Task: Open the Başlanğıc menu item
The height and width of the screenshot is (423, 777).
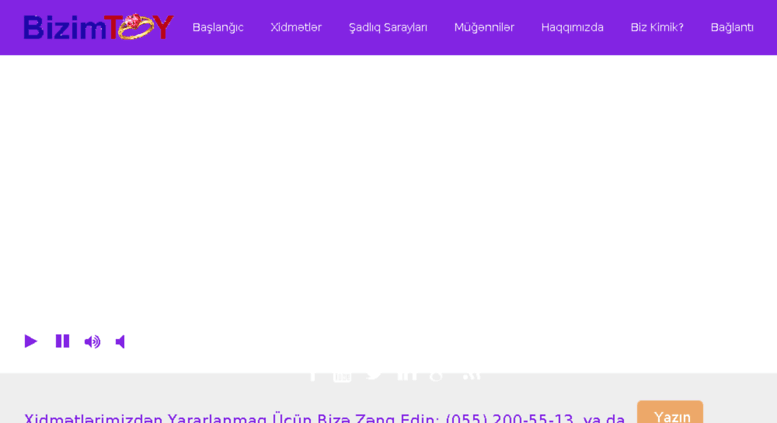Action: point(218,28)
